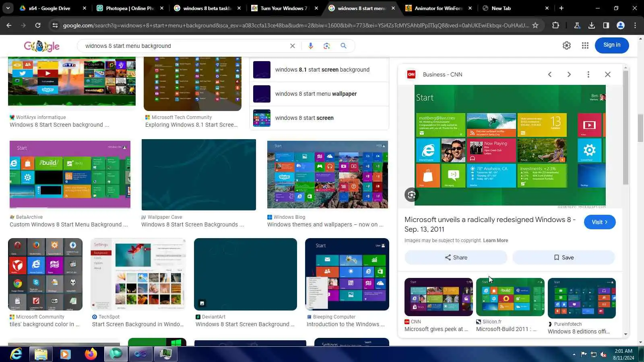The height and width of the screenshot is (362, 644).
Task: Open the Google apps grid
Action: click(x=585, y=45)
